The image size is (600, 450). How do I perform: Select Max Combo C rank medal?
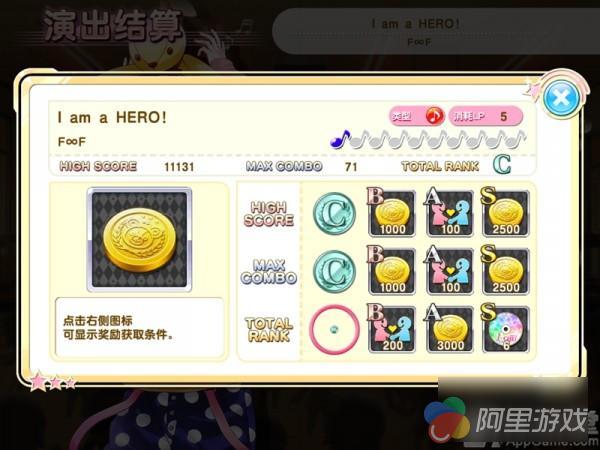pyautogui.click(x=334, y=272)
